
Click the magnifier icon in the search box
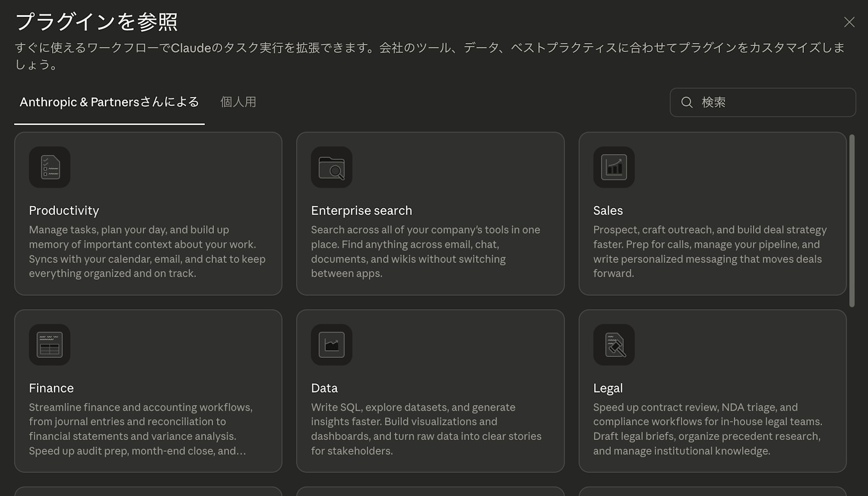point(686,103)
